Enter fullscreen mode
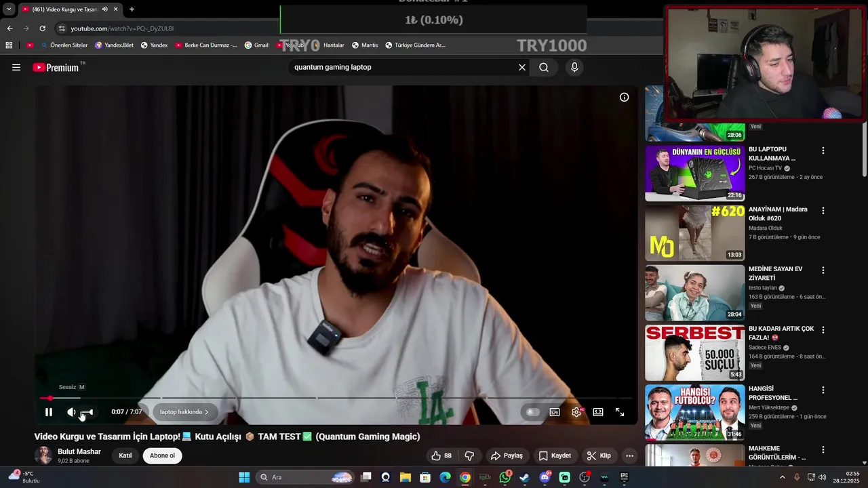The height and width of the screenshot is (488, 868). [620, 412]
